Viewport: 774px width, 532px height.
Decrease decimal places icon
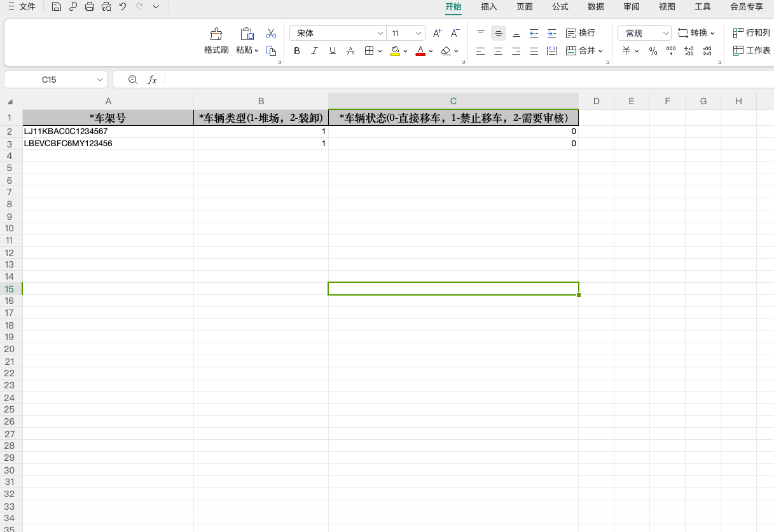[707, 51]
